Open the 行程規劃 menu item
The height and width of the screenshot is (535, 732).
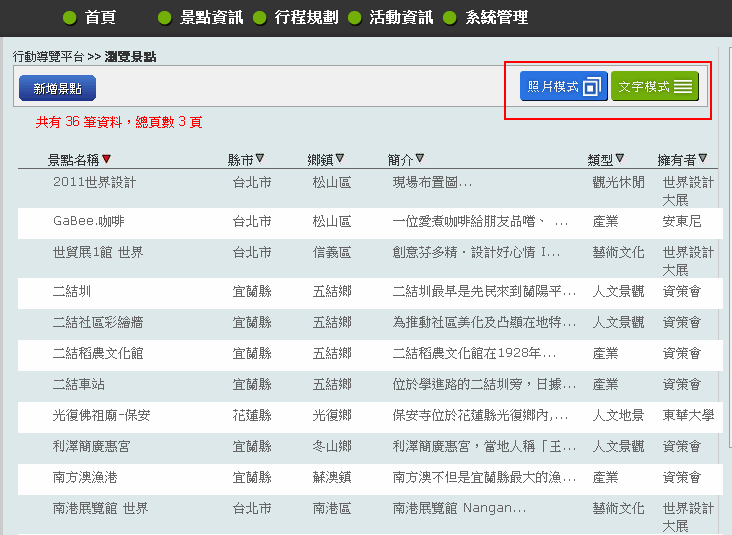(x=306, y=18)
